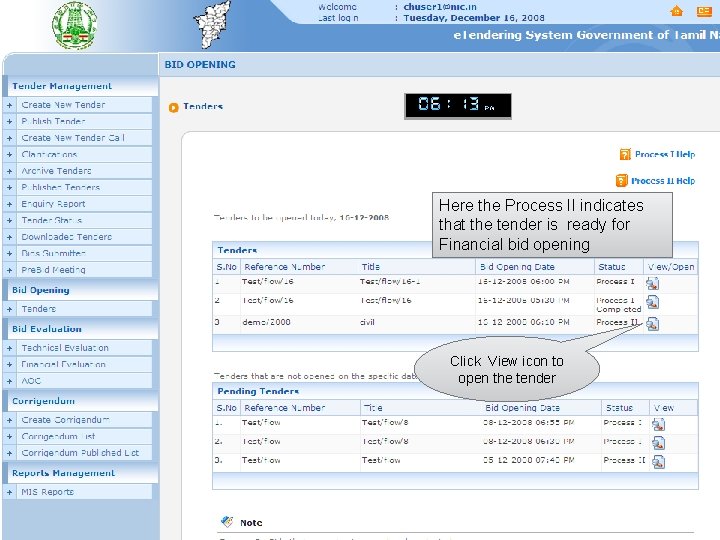Click the Bid Opening Date column header in Tenders table
Viewport: 720px width, 540px height.
click(518, 267)
